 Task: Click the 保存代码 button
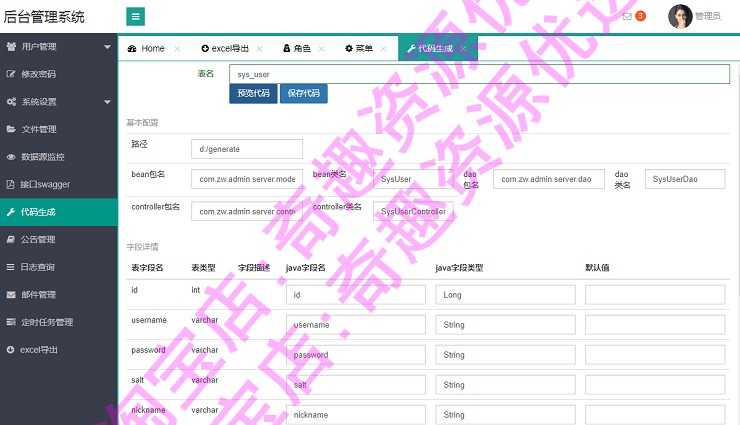pos(304,93)
